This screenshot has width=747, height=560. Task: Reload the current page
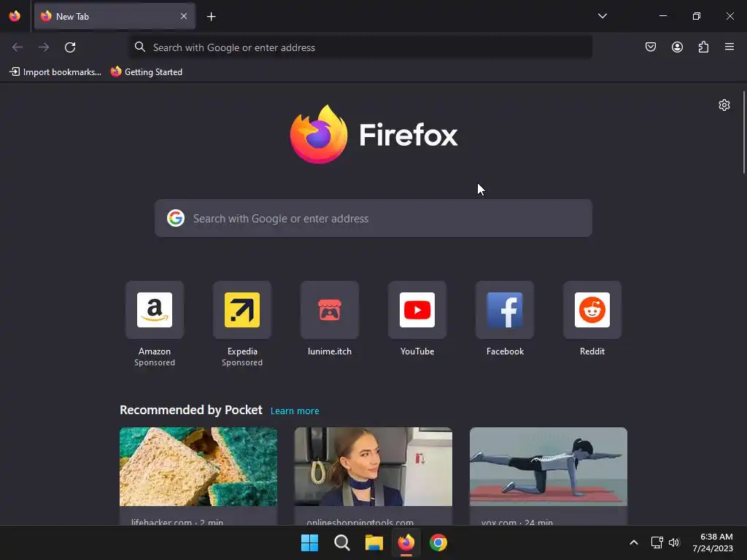coord(70,47)
